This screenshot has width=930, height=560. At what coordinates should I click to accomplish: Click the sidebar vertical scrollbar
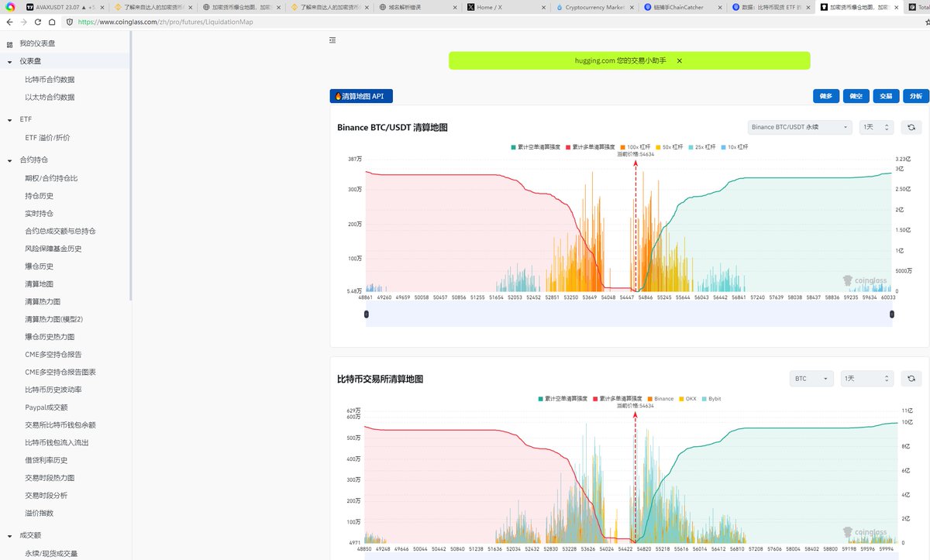tap(131, 167)
